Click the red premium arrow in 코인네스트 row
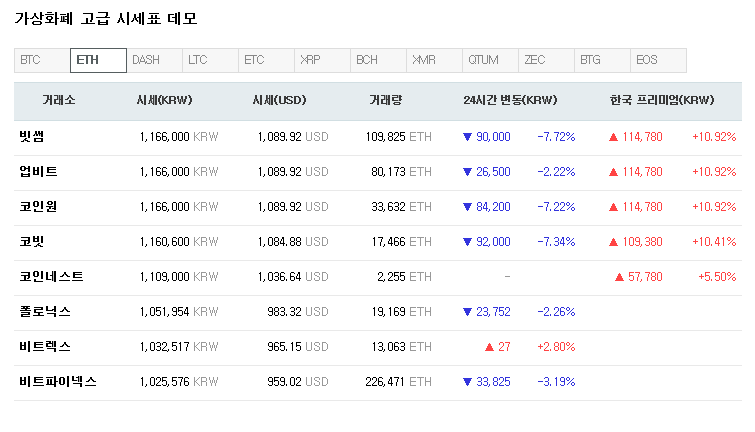755x432 pixels. point(619,277)
